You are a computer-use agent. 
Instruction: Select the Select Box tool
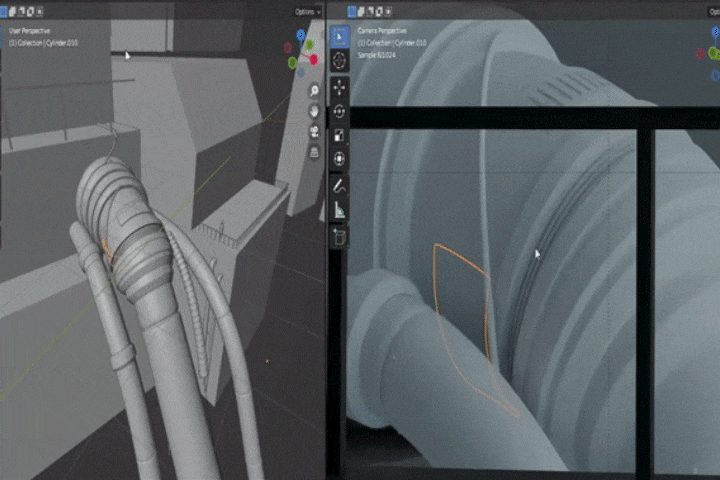(x=339, y=37)
